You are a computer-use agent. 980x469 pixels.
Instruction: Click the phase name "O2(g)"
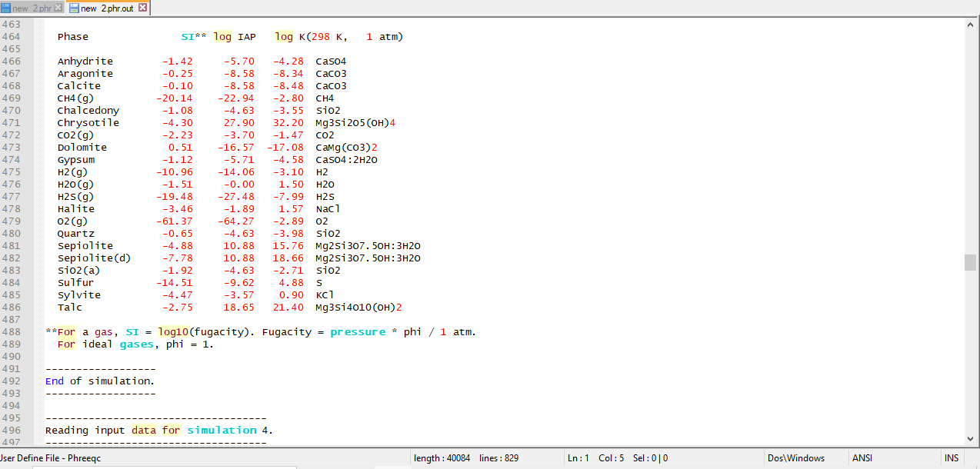tap(73, 221)
